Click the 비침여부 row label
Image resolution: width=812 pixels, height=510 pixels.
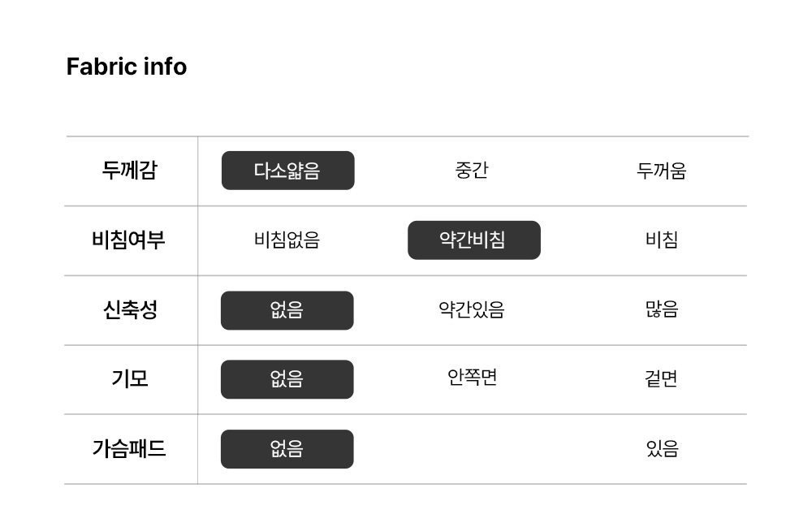tap(129, 240)
